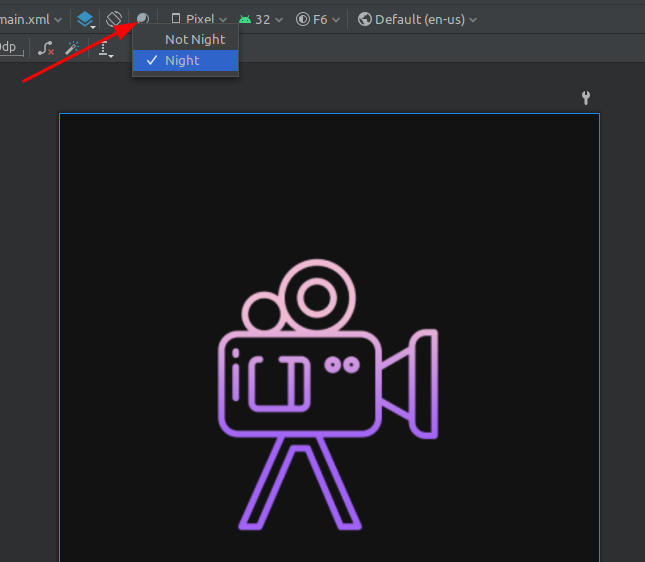This screenshot has height=562, width=645.
Task: Expand the API 32 version dropdown
Action: (x=269, y=19)
